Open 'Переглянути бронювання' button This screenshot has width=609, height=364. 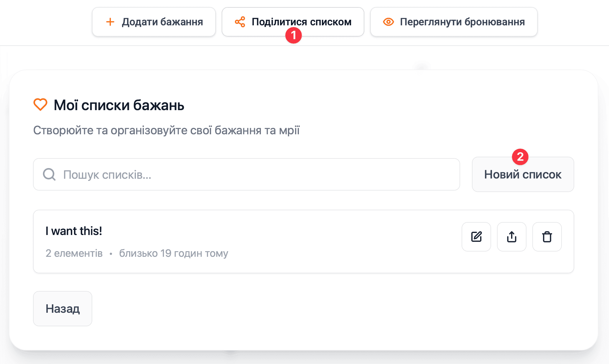[x=454, y=22]
